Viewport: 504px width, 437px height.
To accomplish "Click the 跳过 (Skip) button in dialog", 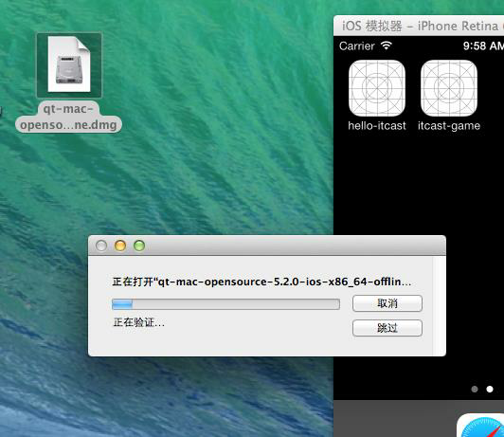I will click(x=387, y=328).
